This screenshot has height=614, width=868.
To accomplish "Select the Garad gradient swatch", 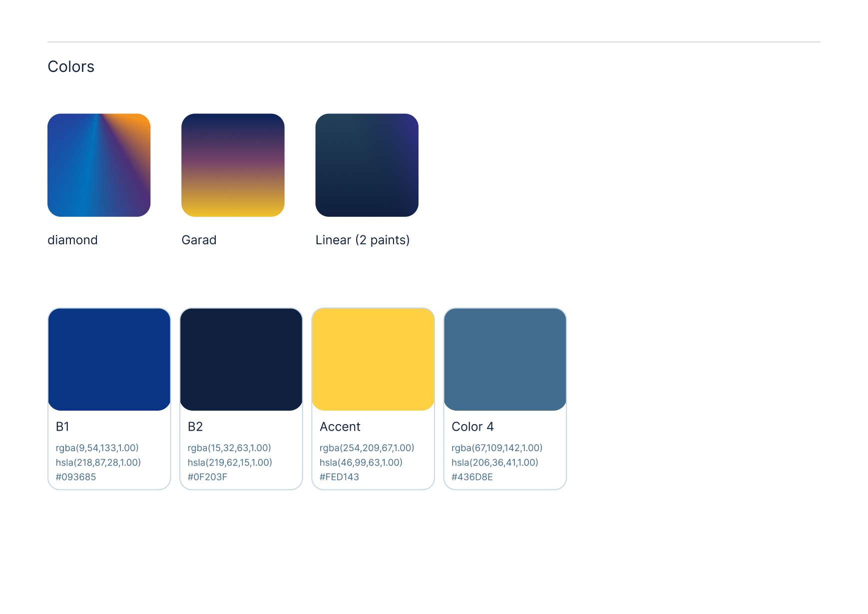I will point(233,165).
